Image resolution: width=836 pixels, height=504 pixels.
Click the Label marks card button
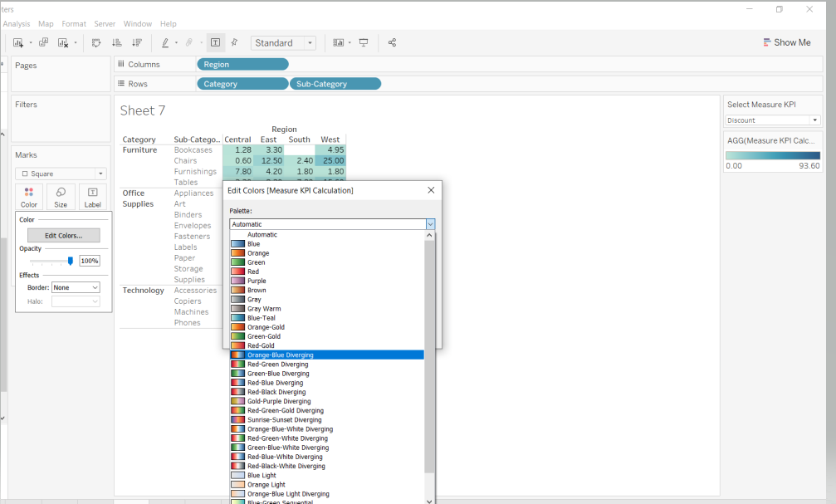point(92,197)
